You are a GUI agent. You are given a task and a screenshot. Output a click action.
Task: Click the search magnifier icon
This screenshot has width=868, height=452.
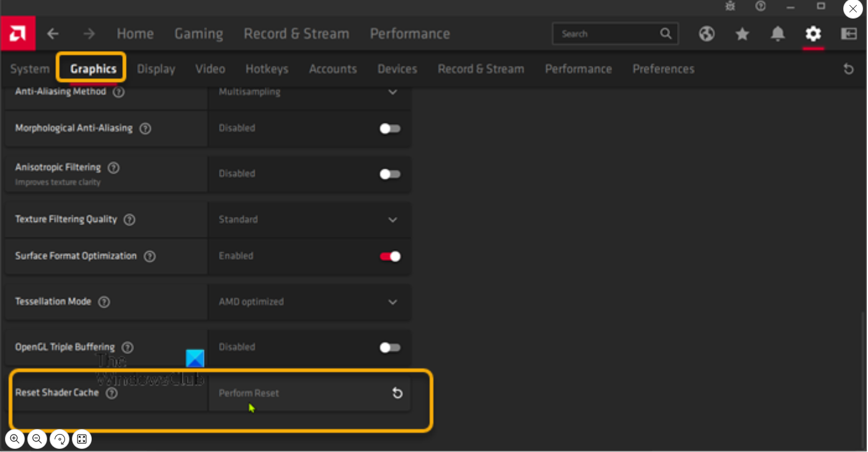[x=666, y=33]
